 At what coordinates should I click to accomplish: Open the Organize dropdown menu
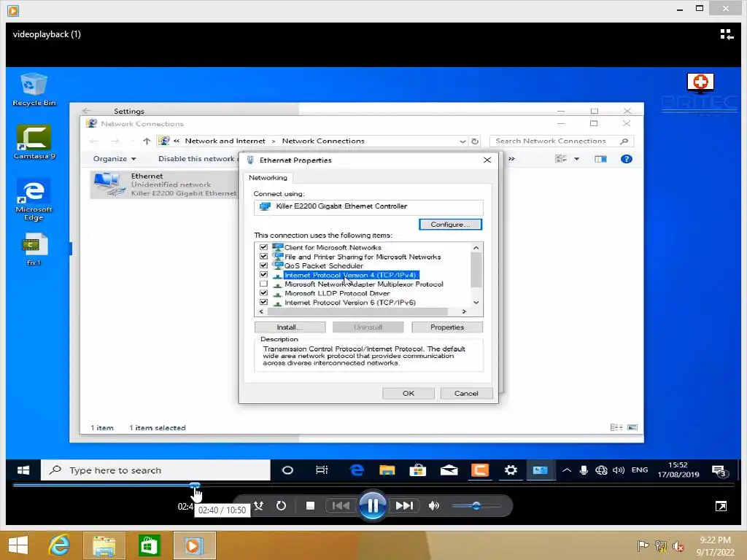pos(115,158)
